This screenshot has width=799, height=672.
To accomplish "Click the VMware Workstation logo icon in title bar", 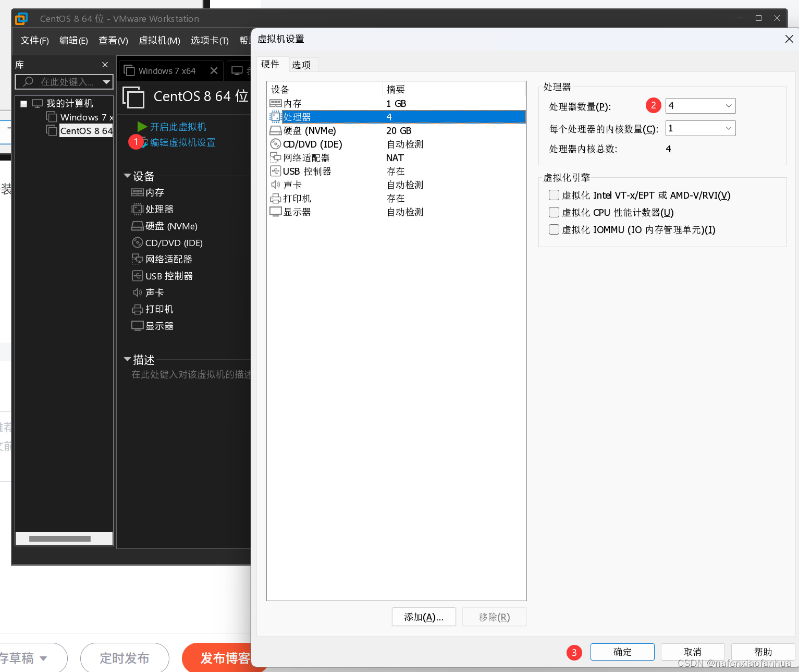I will pos(21,19).
